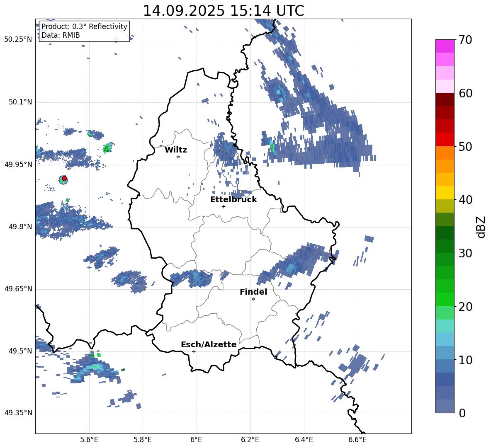Click the 70 tick label on colorbar
The image size is (491, 448).
[466, 40]
